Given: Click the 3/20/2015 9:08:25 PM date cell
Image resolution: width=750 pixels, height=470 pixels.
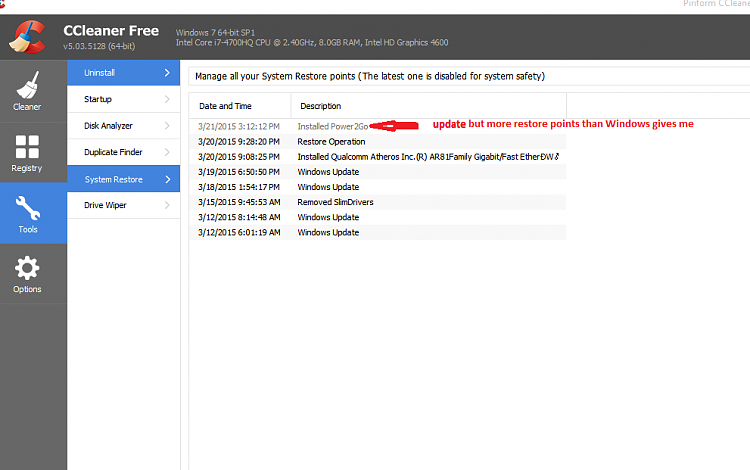Looking at the screenshot, I should point(239,157).
